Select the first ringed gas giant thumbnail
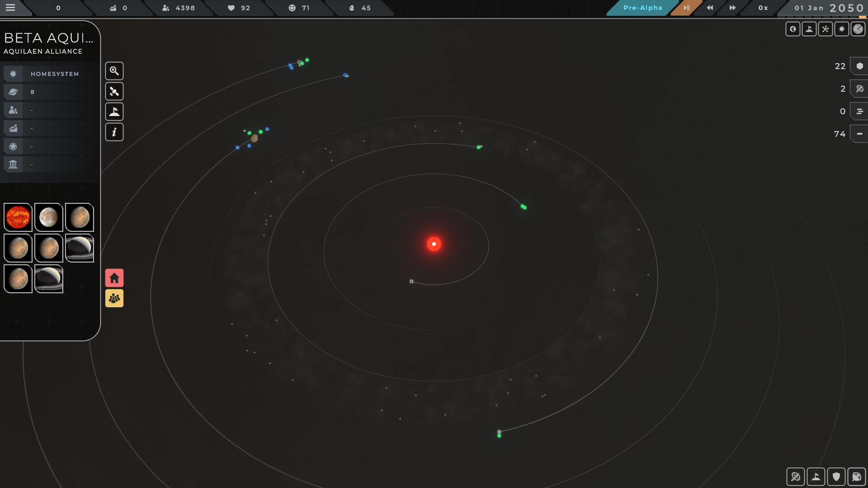Image resolution: width=868 pixels, height=488 pixels. pos(80,248)
